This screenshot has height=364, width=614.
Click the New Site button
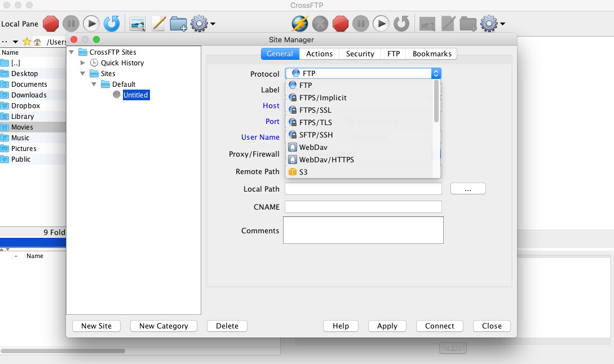tap(96, 326)
